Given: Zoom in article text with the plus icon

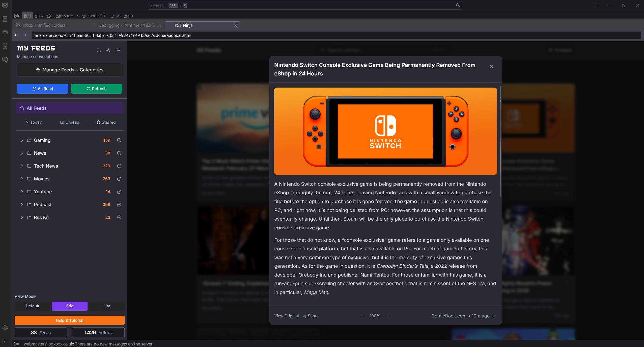Looking at the screenshot, I should pos(388,316).
